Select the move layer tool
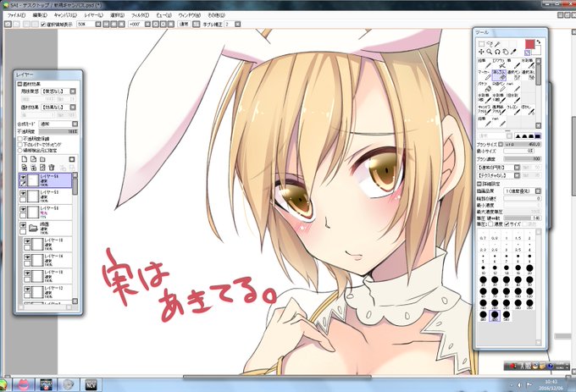This screenshot has width=576, height=392. coord(481,52)
